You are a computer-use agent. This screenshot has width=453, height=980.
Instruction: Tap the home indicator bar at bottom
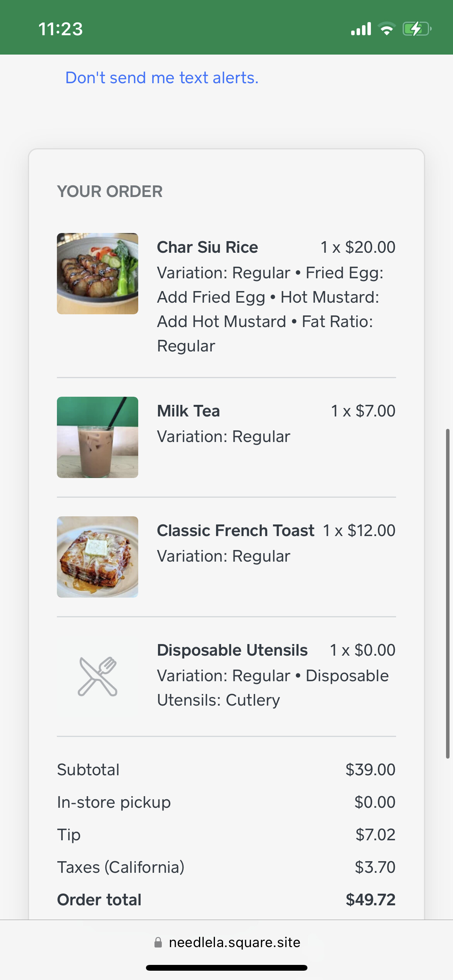(x=226, y=968)
